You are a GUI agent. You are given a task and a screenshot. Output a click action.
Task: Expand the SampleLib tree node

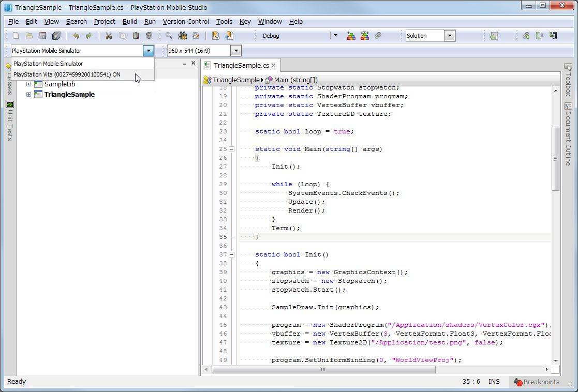28,84
